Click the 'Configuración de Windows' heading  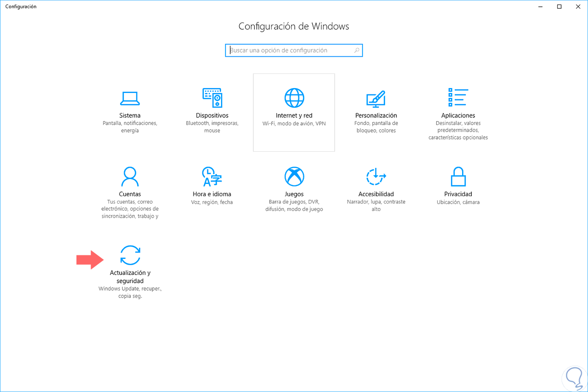[294, 26]
